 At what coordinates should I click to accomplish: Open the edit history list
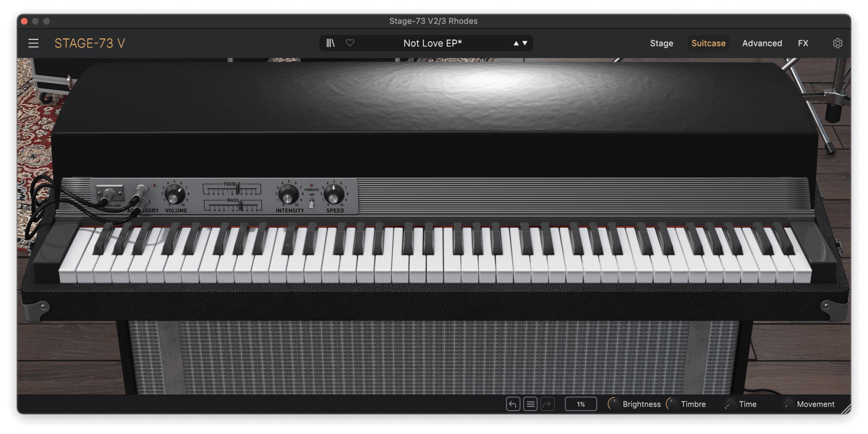[530, 404]
